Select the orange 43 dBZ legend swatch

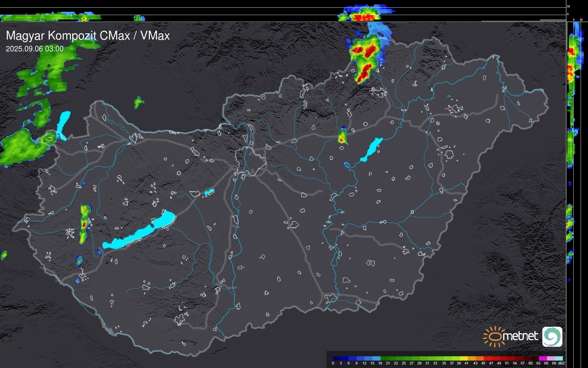[479, 358]
